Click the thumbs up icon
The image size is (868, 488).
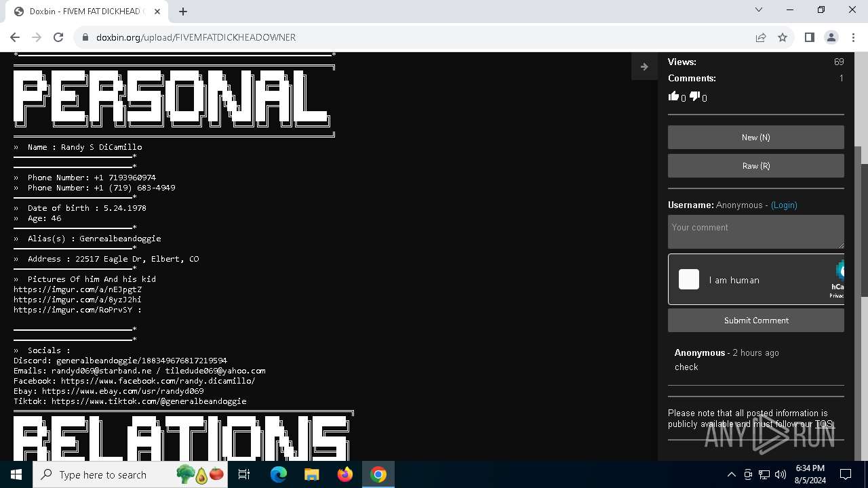click(x=673, y=96)
